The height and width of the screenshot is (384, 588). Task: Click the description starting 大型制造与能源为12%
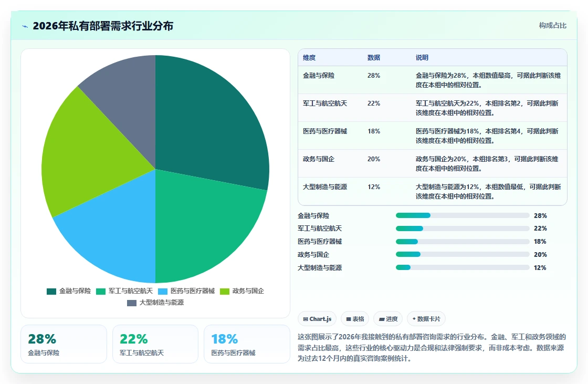coord(488,191)
